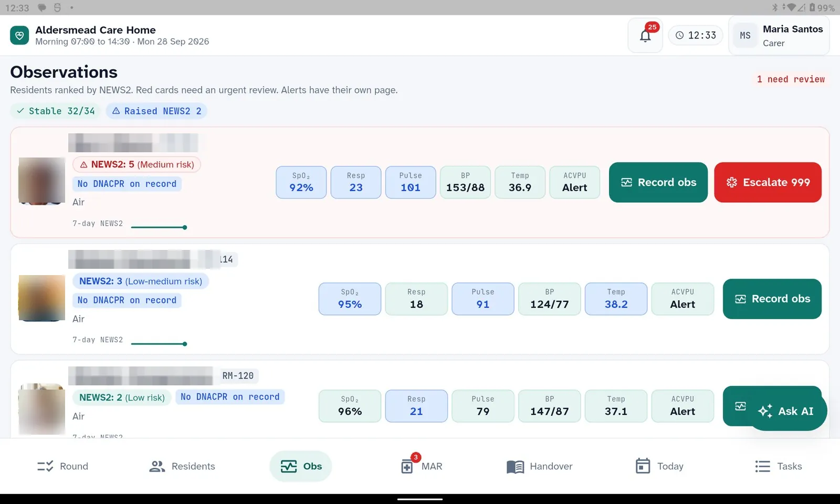Open the Residents tab
840x504 pixels.
(x=182, y=466)
